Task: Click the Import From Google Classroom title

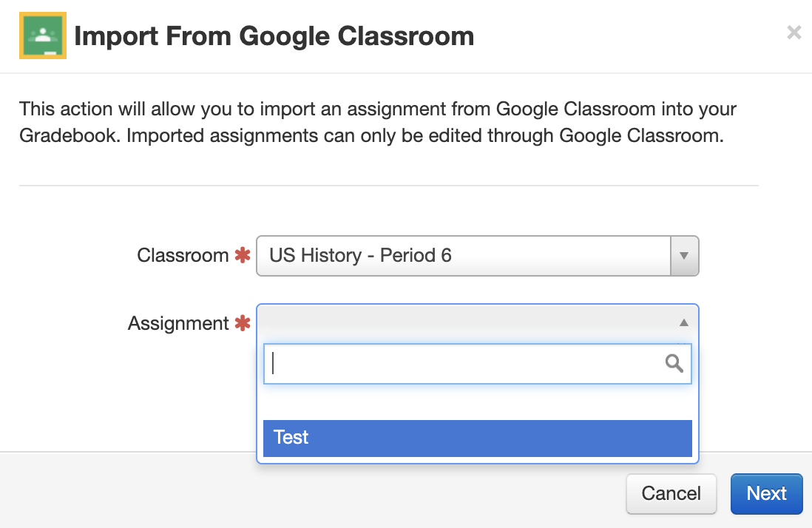Action: click(x=274, y=35)
